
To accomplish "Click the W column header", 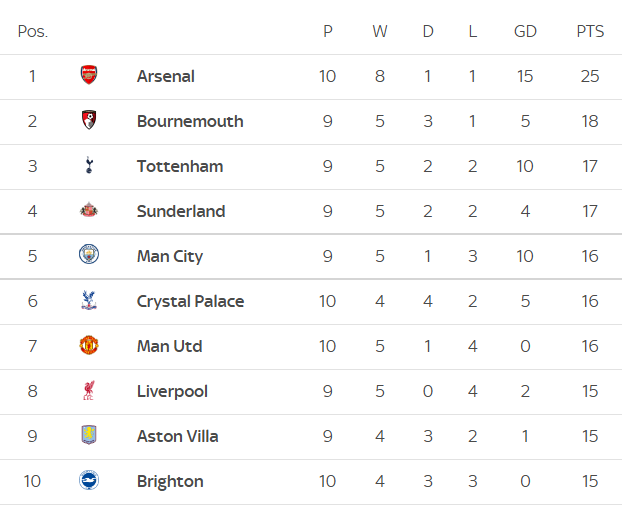I will 380,31.
